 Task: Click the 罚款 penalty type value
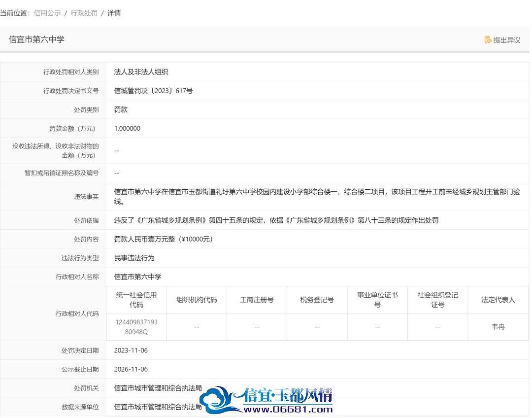click(x=121, y=110)
